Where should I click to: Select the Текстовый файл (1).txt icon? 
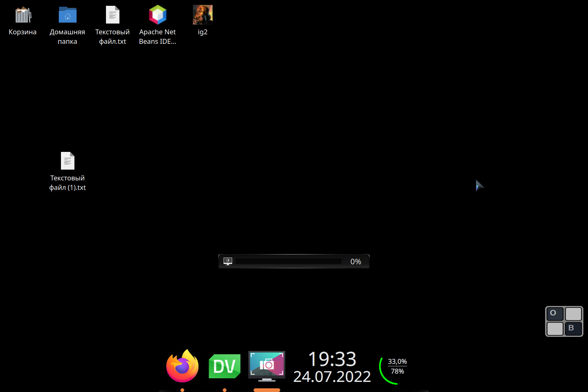pos(68,161)
